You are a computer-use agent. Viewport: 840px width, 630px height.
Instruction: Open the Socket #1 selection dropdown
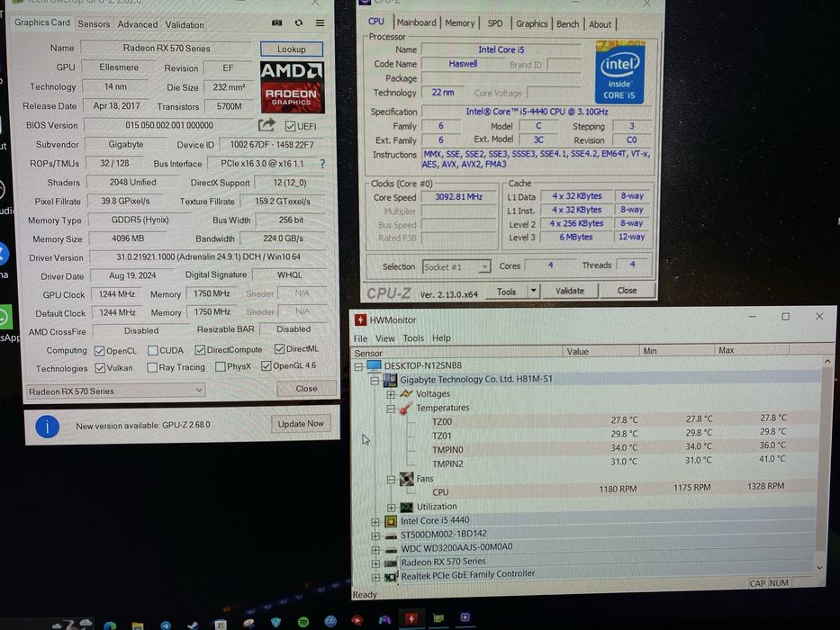pos(456,266)
